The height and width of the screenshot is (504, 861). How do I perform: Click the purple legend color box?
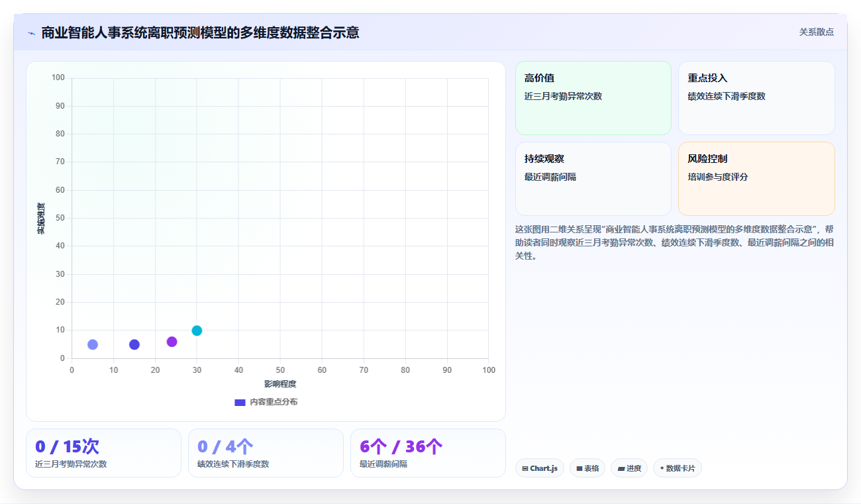(x=240, y=402)
